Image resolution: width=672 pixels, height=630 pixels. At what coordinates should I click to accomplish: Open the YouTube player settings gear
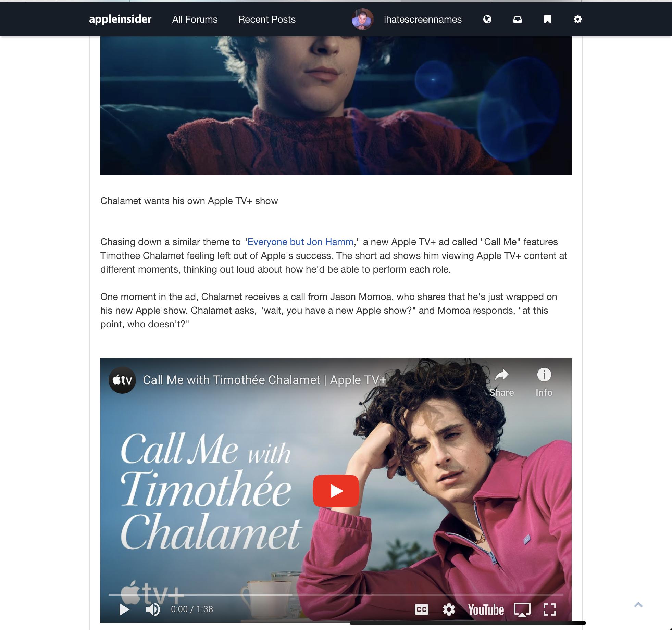click(449, 609)
